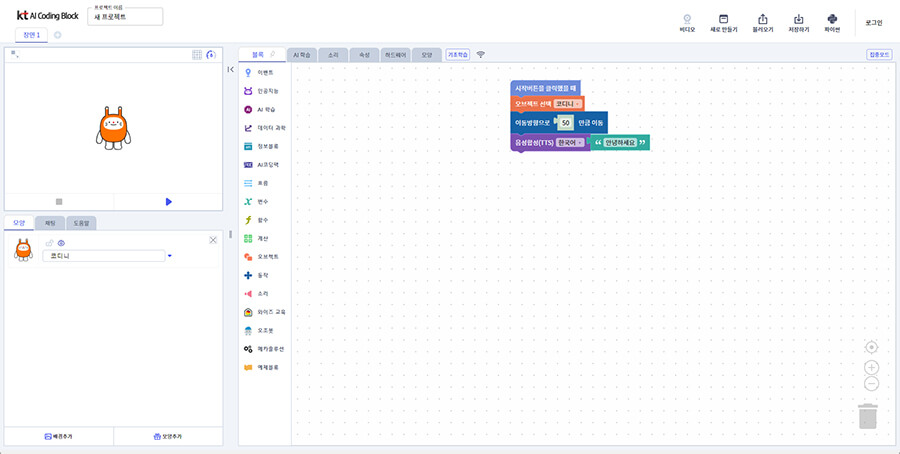The image size is (900, 454).
Task: Open the 비디오 video tutorial icon
Action: 687,23
